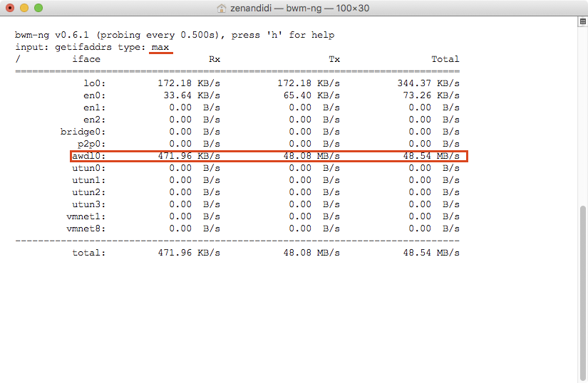Click the 'iface' column header

(86, 59)
